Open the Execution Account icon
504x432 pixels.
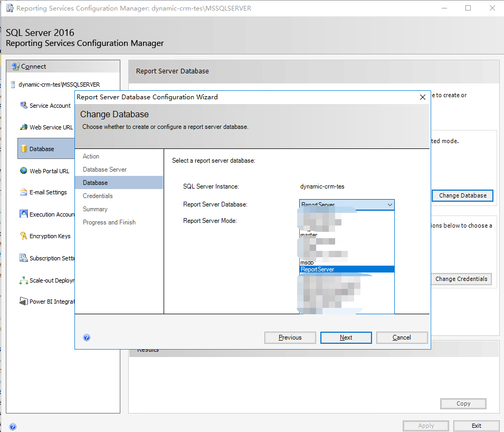[x=23, y=214]
